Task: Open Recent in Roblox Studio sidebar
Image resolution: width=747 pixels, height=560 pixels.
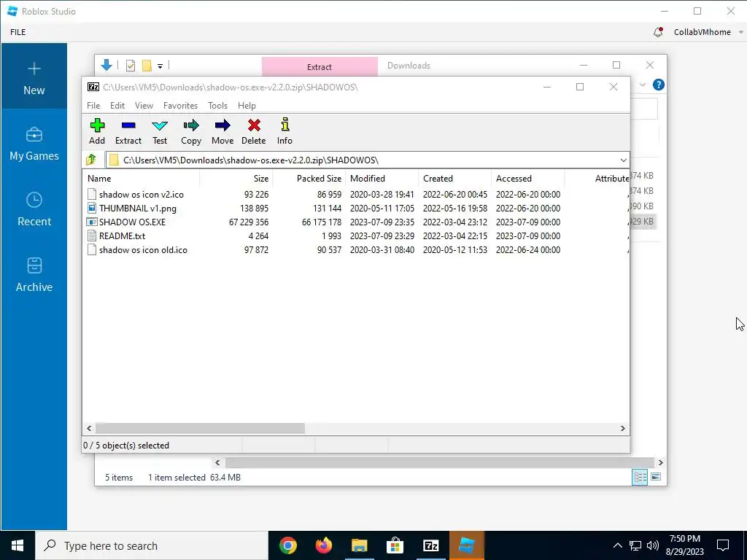Action: [34, 209]
